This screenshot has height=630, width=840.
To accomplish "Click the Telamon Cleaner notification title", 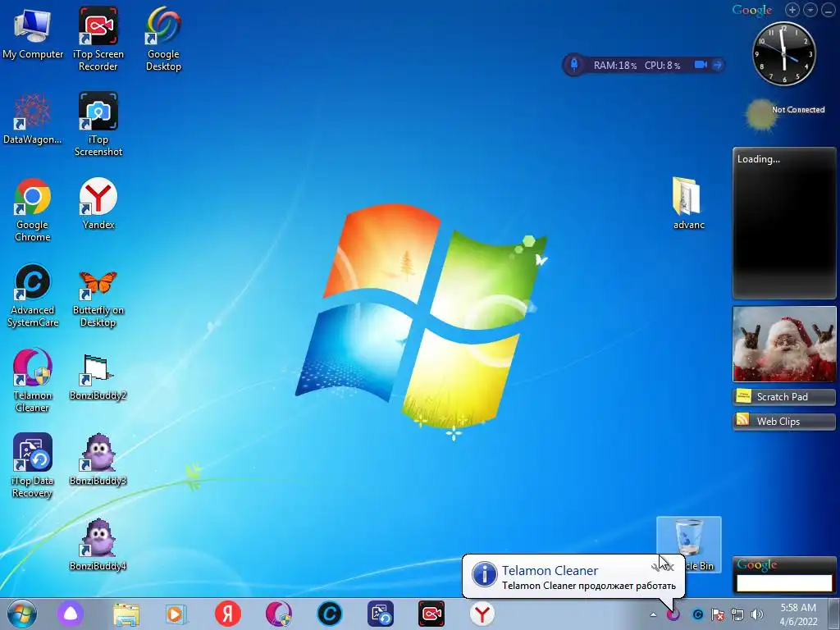I will (550, 571).
